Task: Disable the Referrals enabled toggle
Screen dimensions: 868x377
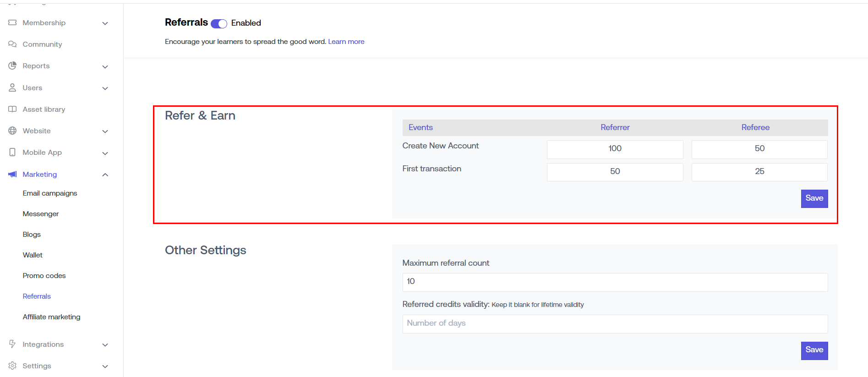Action: (219, 24)
